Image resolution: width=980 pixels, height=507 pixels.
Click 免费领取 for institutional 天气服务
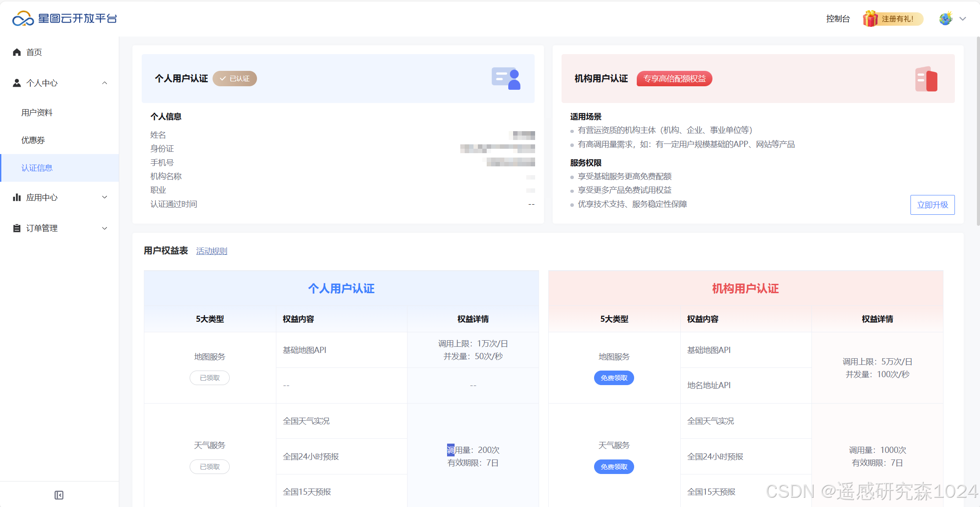click(x=614, y=467)
